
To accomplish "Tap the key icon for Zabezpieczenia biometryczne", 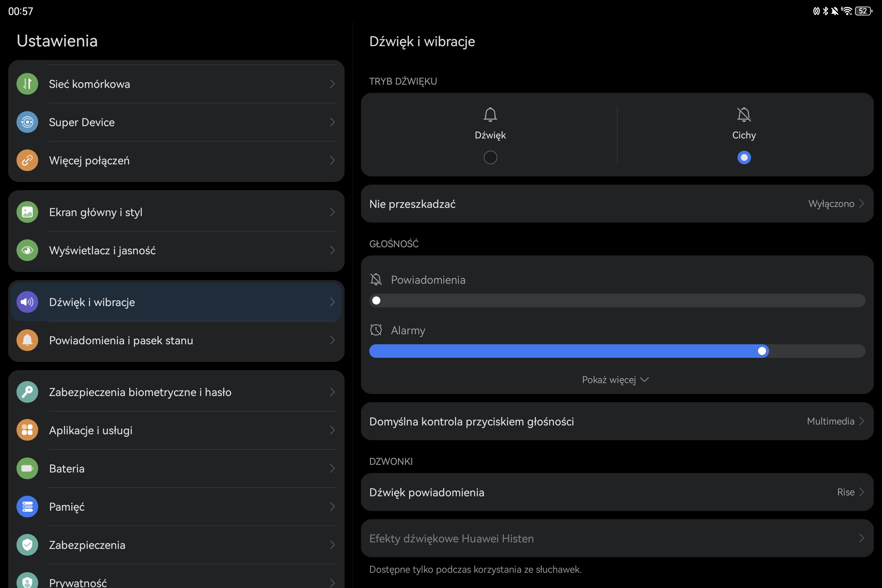I will tap(27, 392).
